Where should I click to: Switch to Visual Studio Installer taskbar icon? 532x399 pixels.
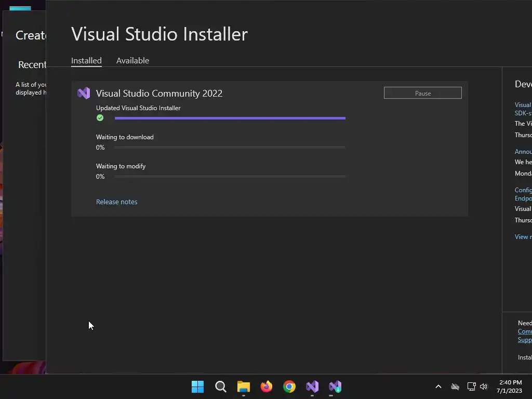click(x=335, y=387)
